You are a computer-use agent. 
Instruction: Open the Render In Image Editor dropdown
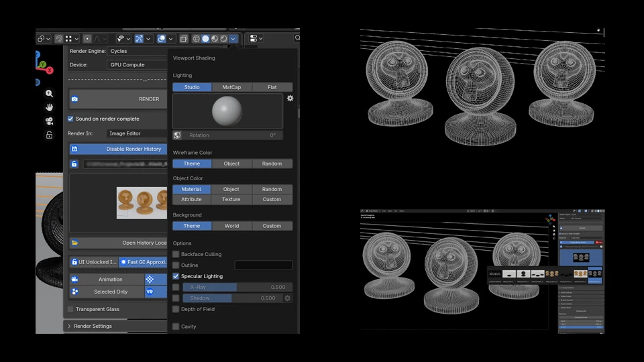137,133
